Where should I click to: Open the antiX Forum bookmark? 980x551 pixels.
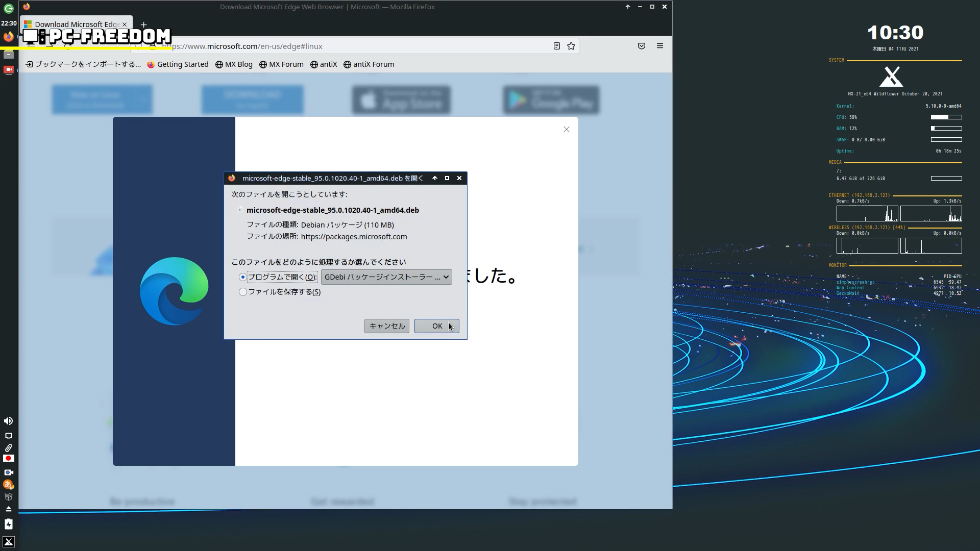pyautogui.click(x=369, y=64)
